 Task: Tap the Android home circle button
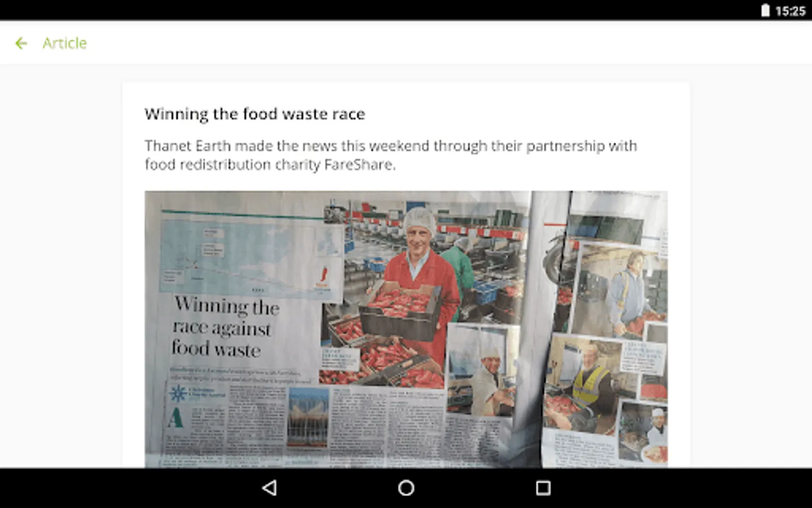tap(406, 488)
